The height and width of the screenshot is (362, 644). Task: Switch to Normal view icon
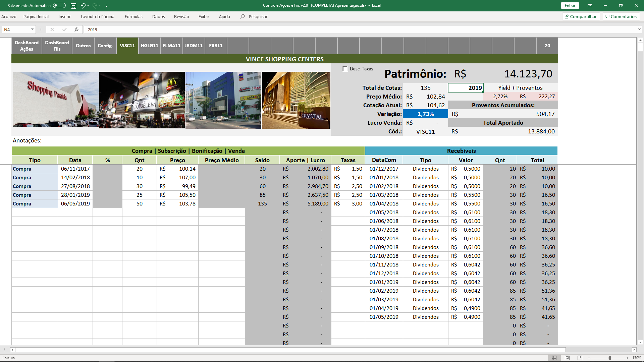[x=554, y=358]
